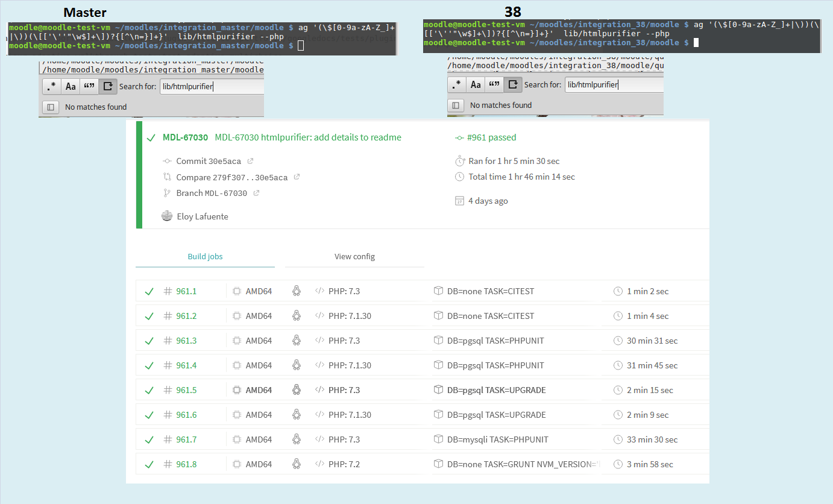833x504 pixels.
Task: Click Master 'Search for' input field
Action: 212,87
